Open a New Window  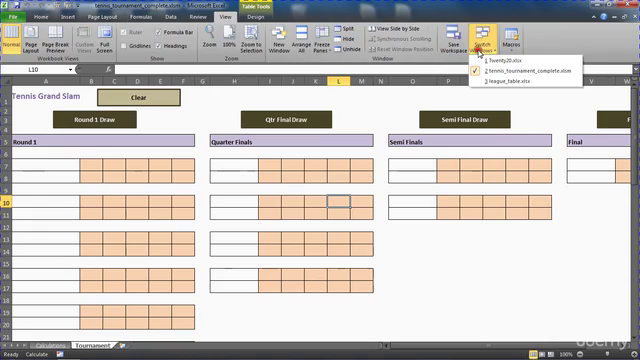pyautogui.click(x=279, y=39)
